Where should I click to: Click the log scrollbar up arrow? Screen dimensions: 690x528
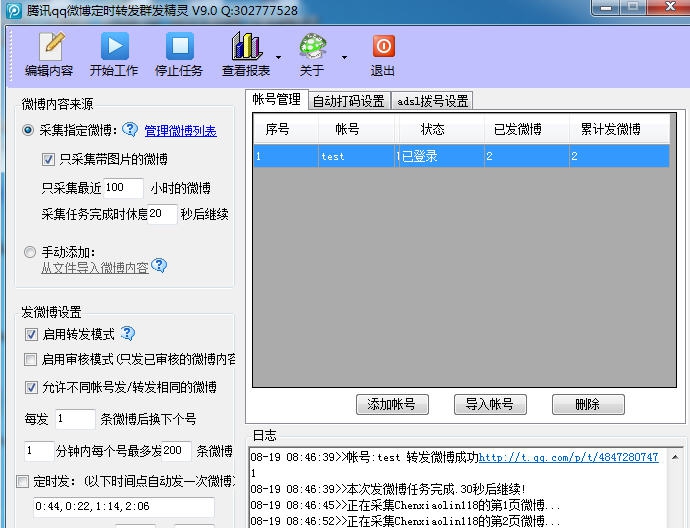pos(675,458)
